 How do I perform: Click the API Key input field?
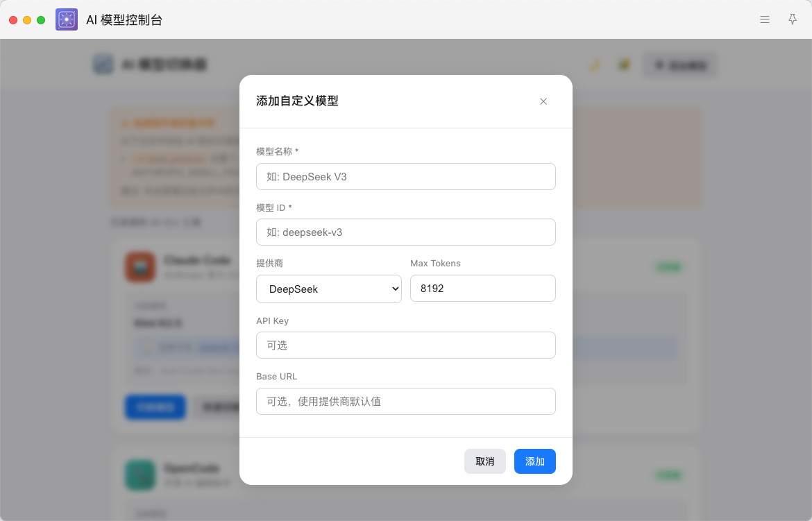[x=405, y=345]
